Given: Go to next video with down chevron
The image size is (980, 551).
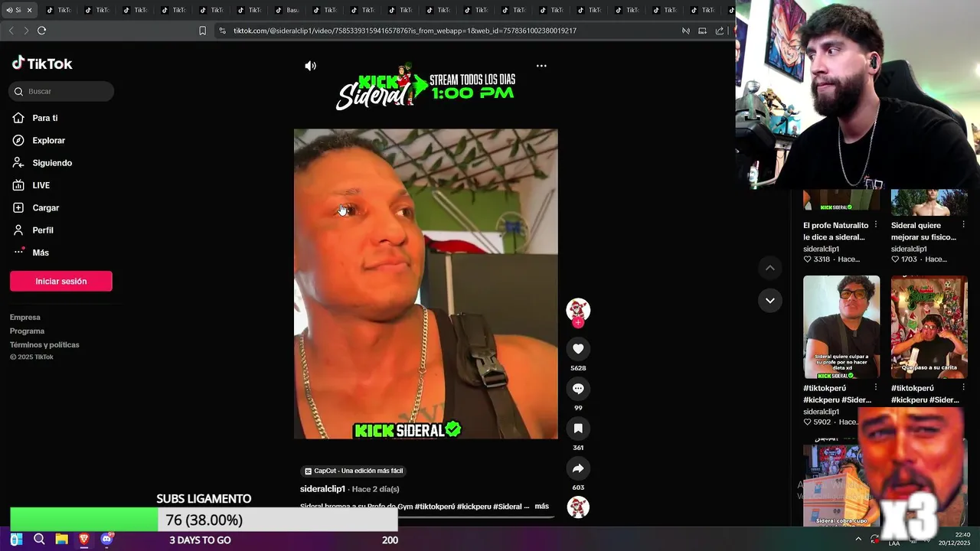Looking at the screenshot, I should (770, 300).
